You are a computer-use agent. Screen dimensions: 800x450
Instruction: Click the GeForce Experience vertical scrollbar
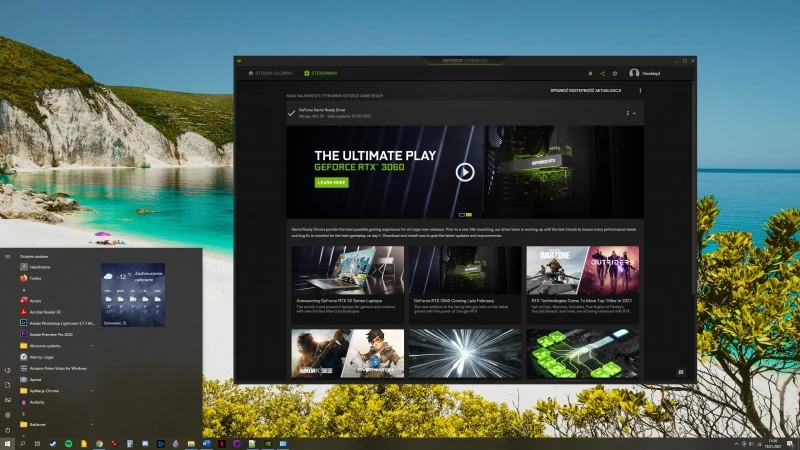point(693,189)
